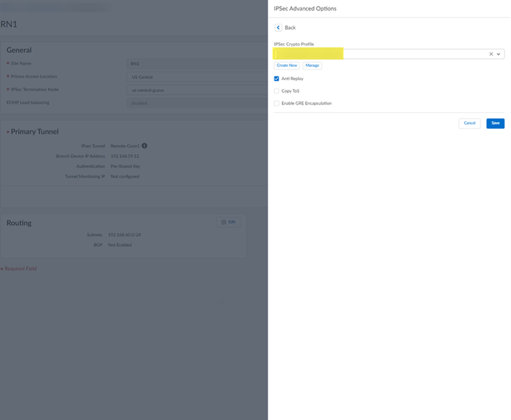Click the Tunnel Monitoring IP Not configured text
This screenshot has width=511, height=420.
[125, 176]
